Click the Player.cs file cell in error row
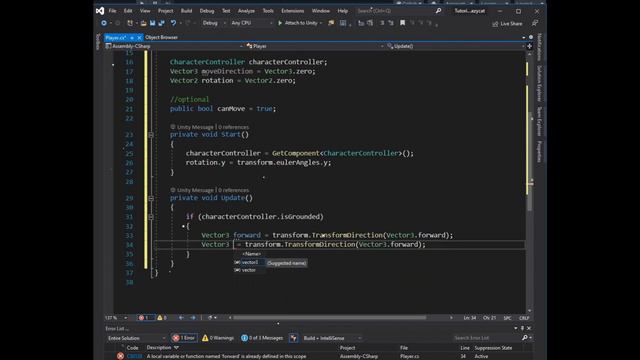 click(409, 356)
